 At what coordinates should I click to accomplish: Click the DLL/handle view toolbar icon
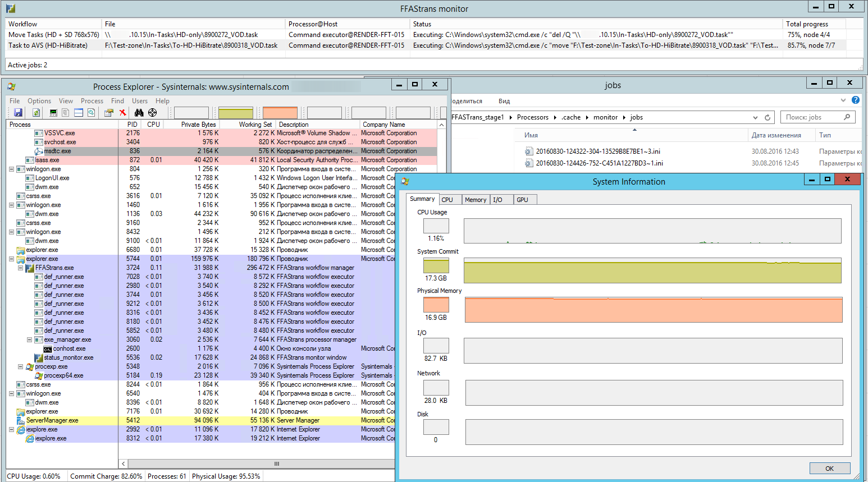point(91,113)
